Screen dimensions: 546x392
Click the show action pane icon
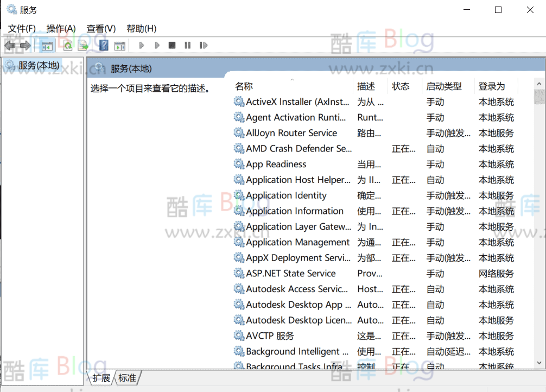pos(120,45)
